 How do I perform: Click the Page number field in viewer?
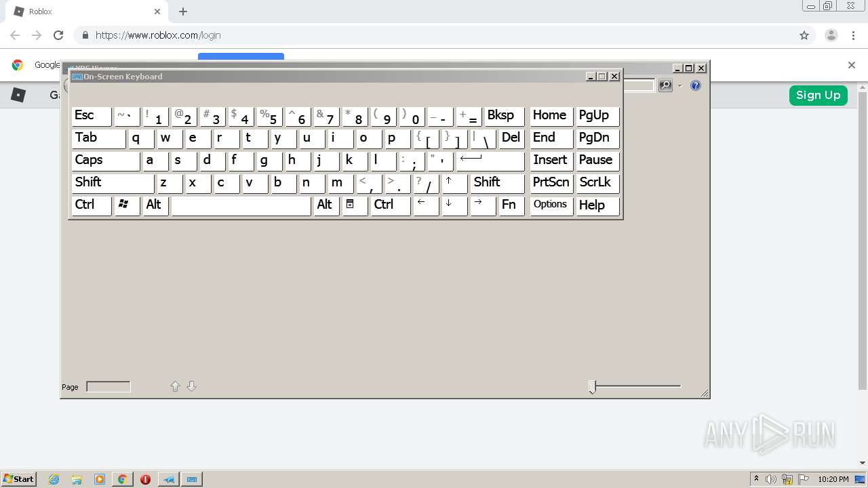click(x=108, y=387)
